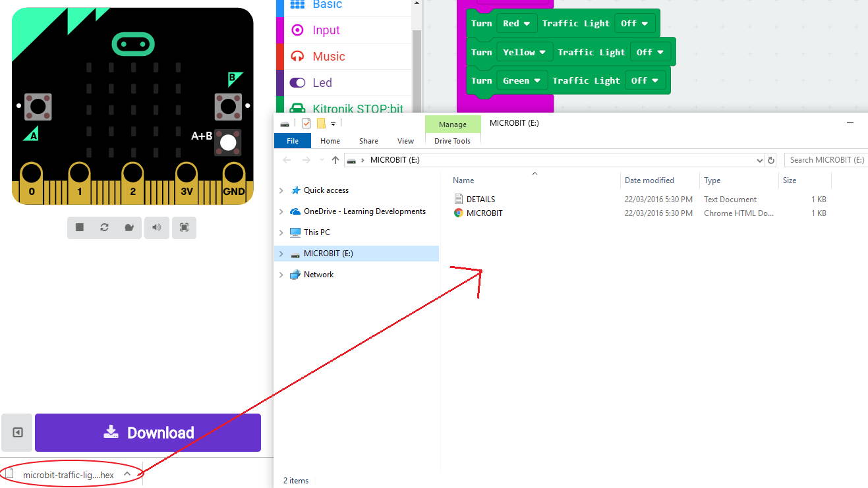The width and height of the screenshot is (868, 488).
Task: Open the File tab in Explorer
Action: (x=293, y=141)
